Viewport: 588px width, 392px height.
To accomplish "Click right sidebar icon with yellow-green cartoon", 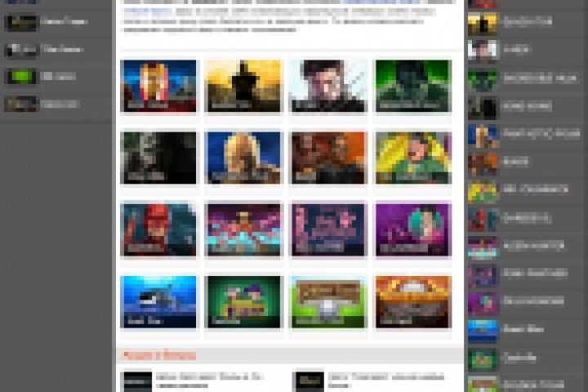I will (x=483, y=191).
